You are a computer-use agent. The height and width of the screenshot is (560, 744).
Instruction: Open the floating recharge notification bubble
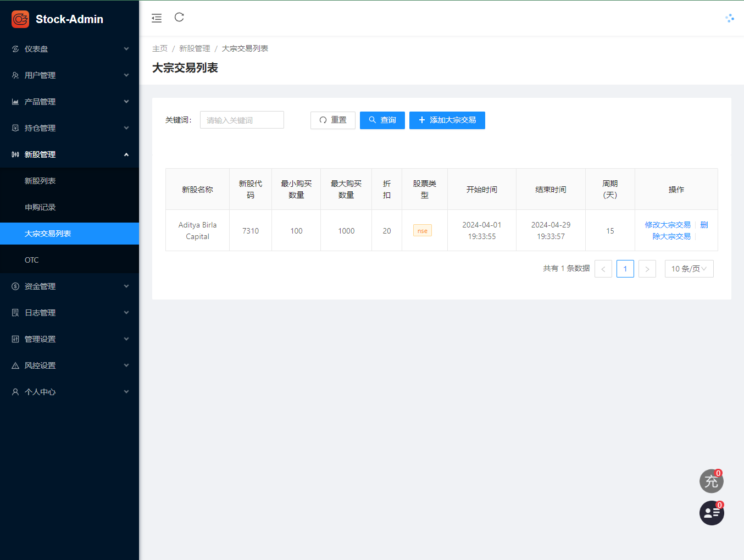tap(711, 481)
